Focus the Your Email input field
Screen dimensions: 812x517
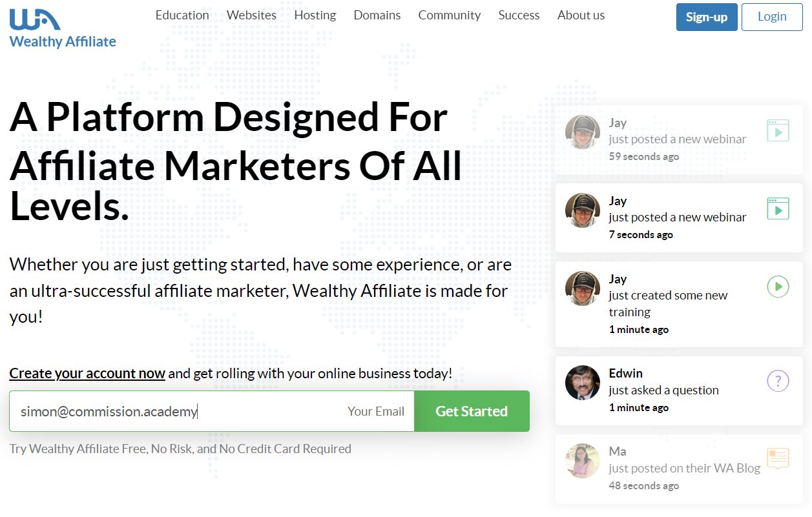[x=212, y=411]
